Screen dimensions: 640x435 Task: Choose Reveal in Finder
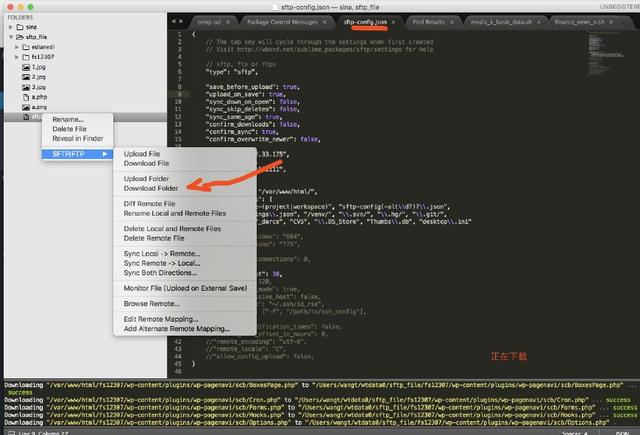pos(77,139)
